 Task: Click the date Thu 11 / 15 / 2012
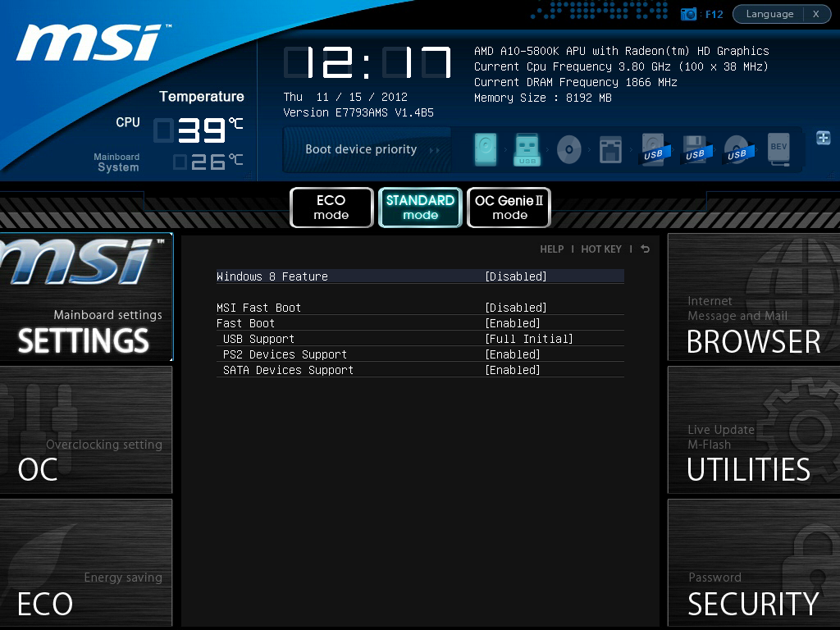coord(345,97)
